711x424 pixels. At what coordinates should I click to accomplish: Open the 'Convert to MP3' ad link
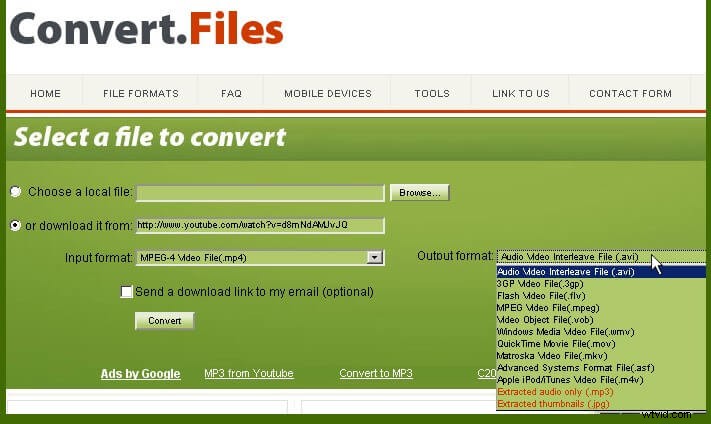(x=376, y=373)
